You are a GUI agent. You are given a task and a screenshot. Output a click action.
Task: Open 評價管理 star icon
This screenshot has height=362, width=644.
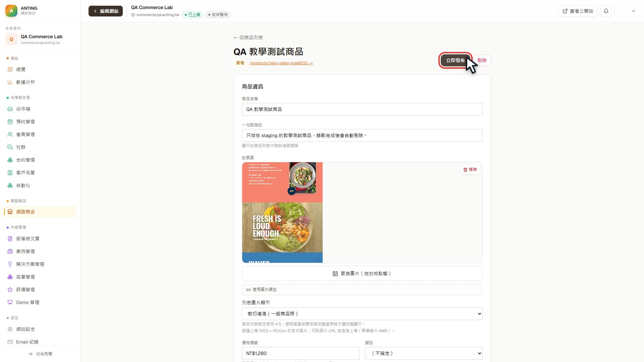[10, 290]
